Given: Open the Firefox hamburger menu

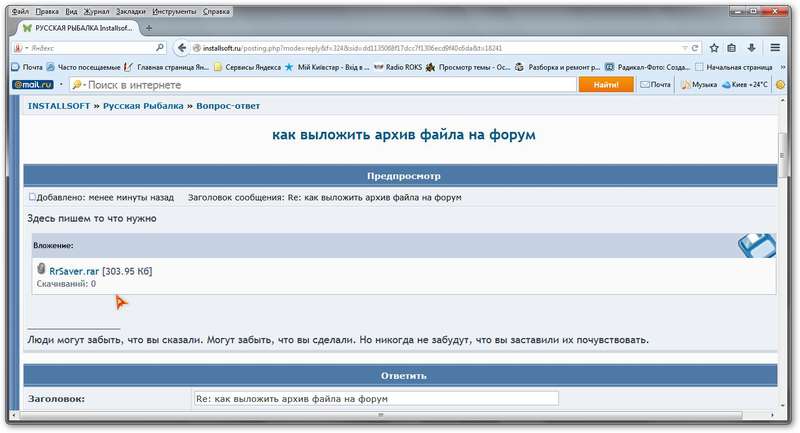Looking at the screenshot, I should click(x=775, y=48).
